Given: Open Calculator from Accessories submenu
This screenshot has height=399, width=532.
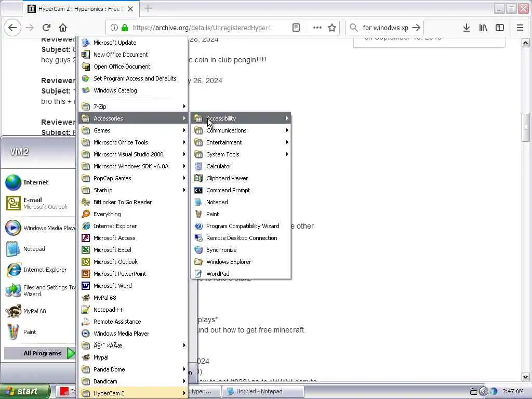Looking at the screenshot, I should tap(241, 166).
